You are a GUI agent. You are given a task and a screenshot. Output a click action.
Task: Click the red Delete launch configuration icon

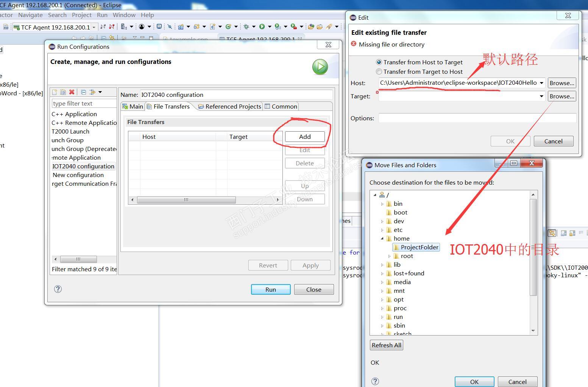(x=72, y=92)
